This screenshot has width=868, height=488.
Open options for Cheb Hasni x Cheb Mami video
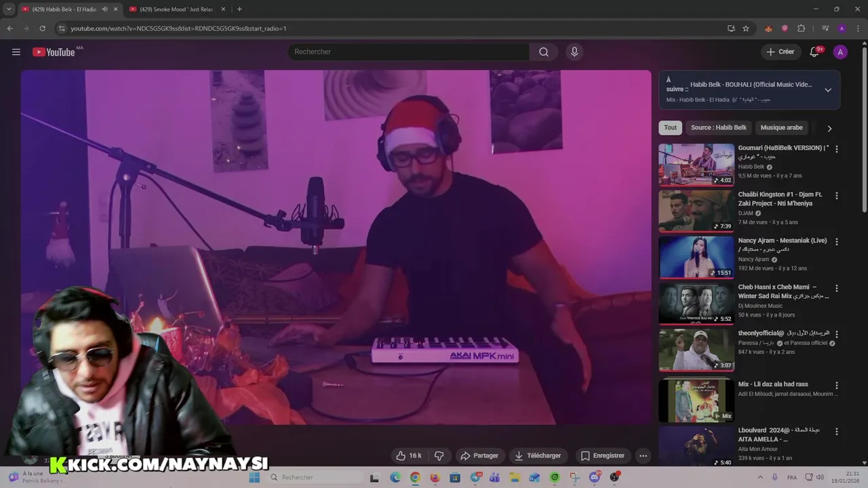pos(837,288)
